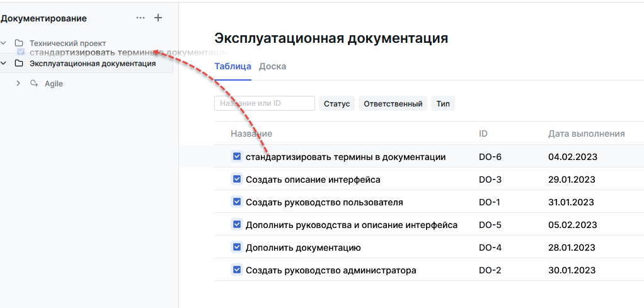Image resolution: width=644 pixels, height=308 pixels.
Task: Click task icon for Создать руководство пользователя
Action: pyautogui.click(x=237, y=202)
